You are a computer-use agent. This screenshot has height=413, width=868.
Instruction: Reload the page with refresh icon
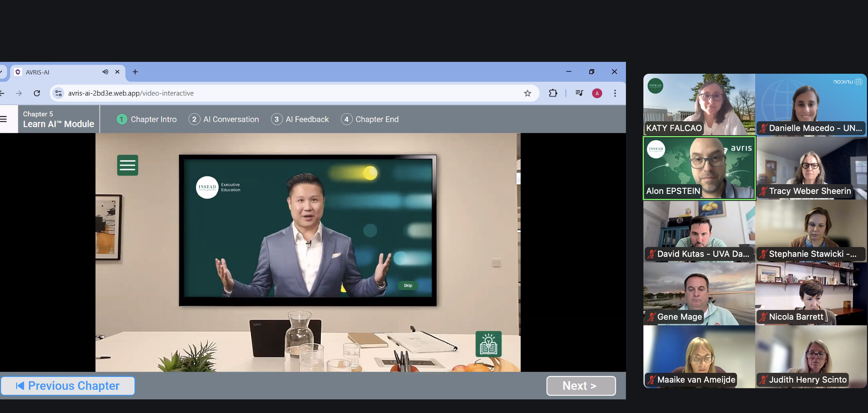37,93
